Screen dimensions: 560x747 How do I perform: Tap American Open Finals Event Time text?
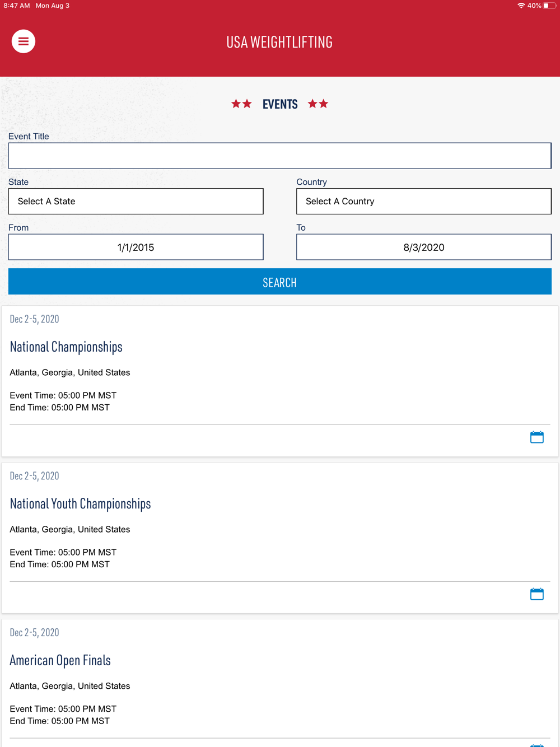click(x=63, y=709)
